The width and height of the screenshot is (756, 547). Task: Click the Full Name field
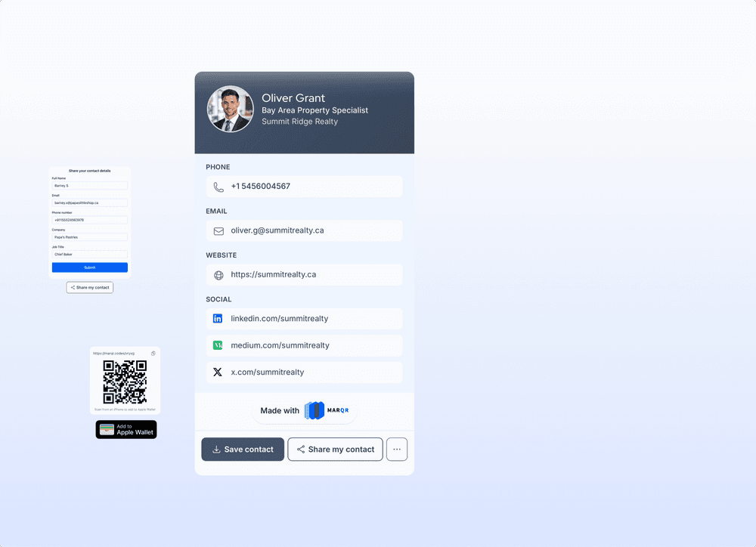pos(90,186)
